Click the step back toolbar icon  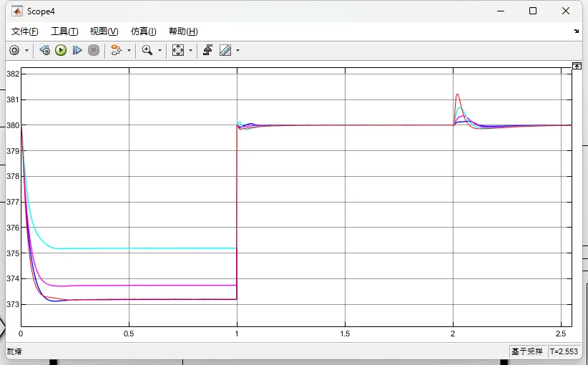44,50
